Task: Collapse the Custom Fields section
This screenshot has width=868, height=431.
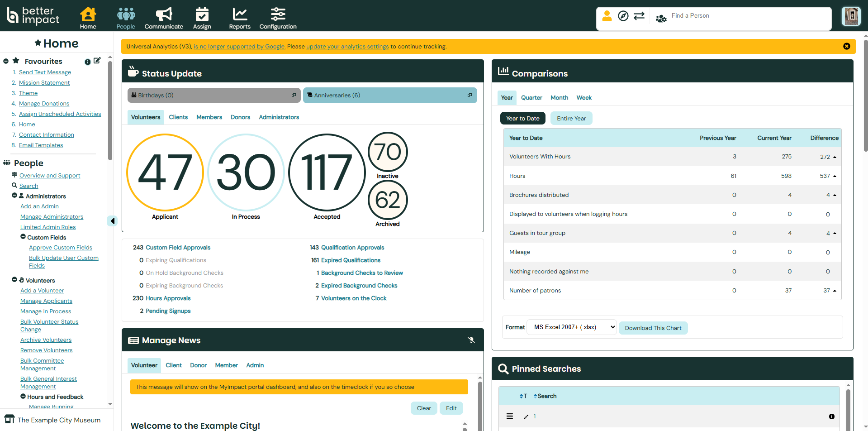Action: click(x=22, y=237)
